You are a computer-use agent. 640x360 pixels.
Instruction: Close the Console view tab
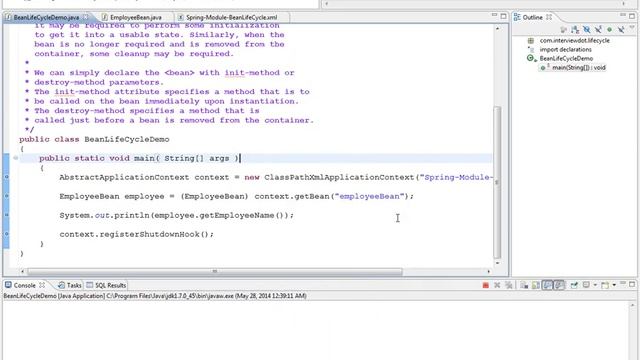[x=42, y=285]
